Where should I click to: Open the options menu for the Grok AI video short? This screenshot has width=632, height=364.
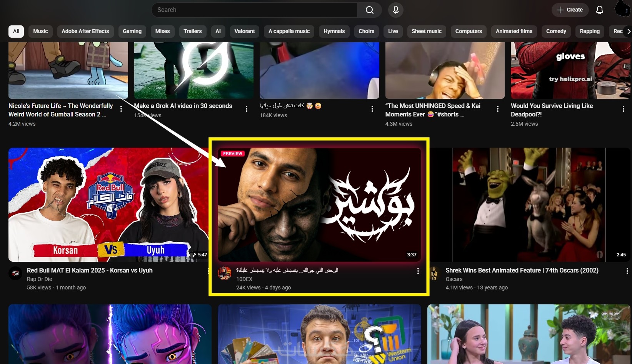click(247, 109)
